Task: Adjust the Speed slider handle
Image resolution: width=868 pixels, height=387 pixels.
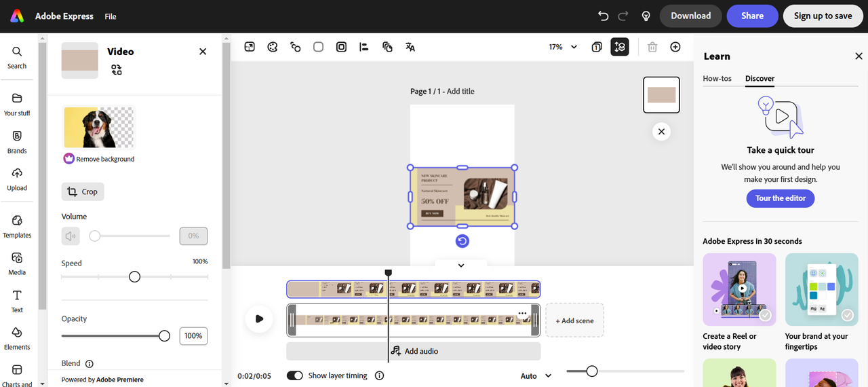Action: click(x=134, y=276)
